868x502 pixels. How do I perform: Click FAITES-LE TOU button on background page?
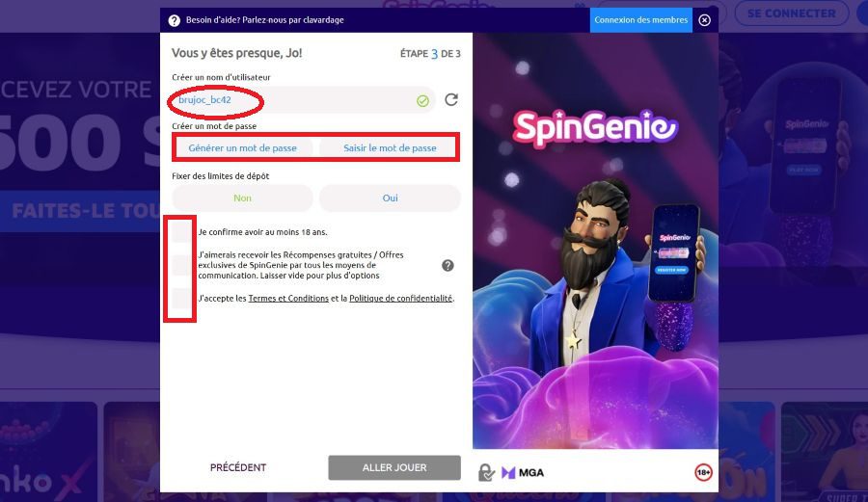pyautogui.click(x=80, y=211)
